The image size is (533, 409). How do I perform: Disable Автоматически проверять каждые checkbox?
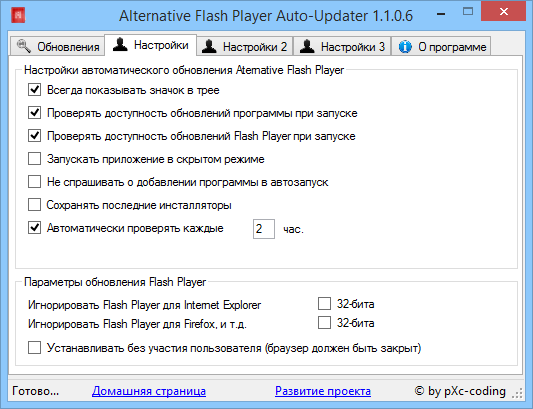tap(34, 227)
